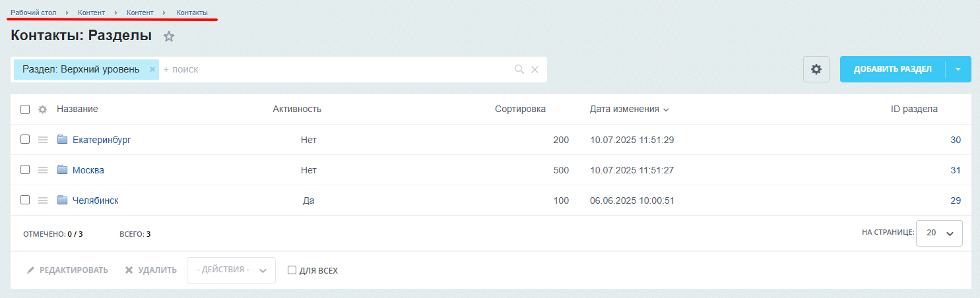Click the column settings gear in table header

(x=42, y=109)
